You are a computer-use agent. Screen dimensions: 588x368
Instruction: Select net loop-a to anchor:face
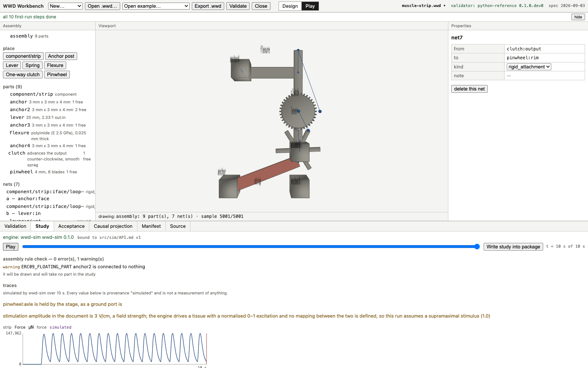point(48,195)
